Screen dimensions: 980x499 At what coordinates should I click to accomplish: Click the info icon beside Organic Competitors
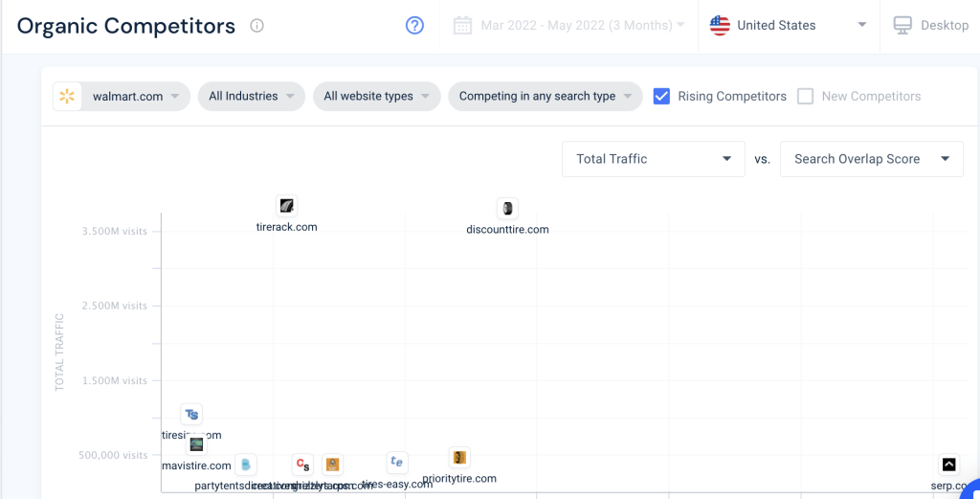tap(256, 26)
